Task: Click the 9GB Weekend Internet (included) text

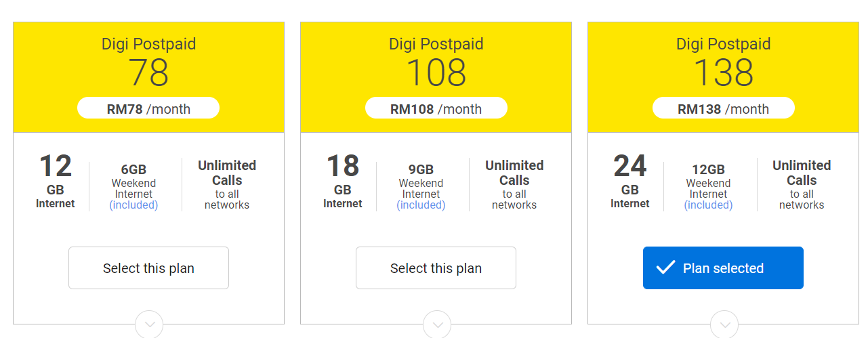Action: click(421, 187)
